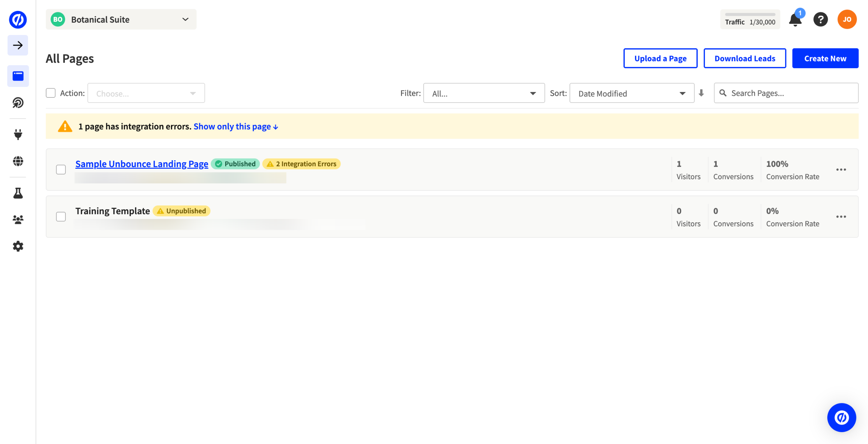Expand the Filter All dropdown
This screenshot has height=444, width=868.
[484, 93]
